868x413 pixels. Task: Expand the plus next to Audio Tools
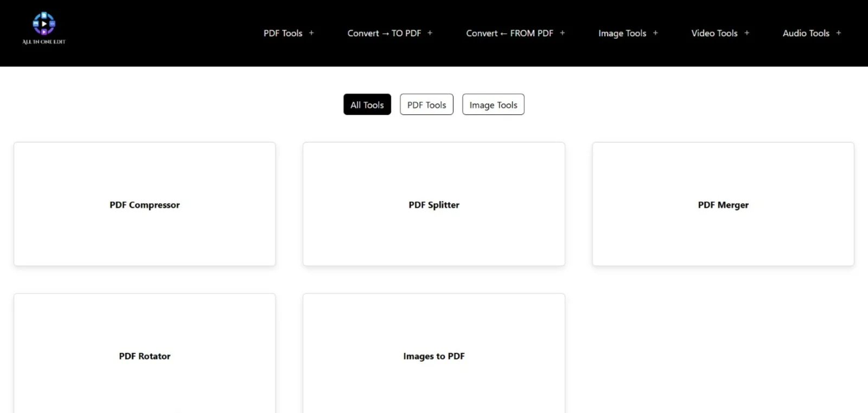(838, 33)
